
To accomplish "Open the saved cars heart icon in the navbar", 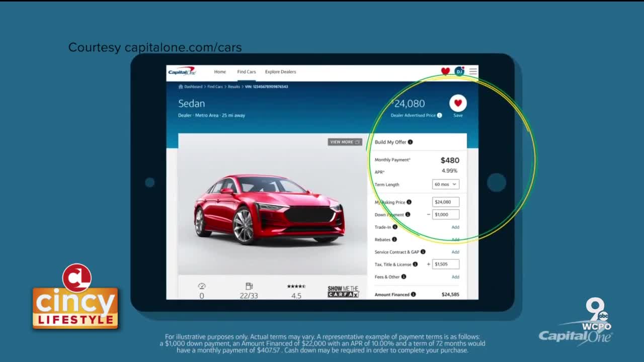I will (445, 71).
